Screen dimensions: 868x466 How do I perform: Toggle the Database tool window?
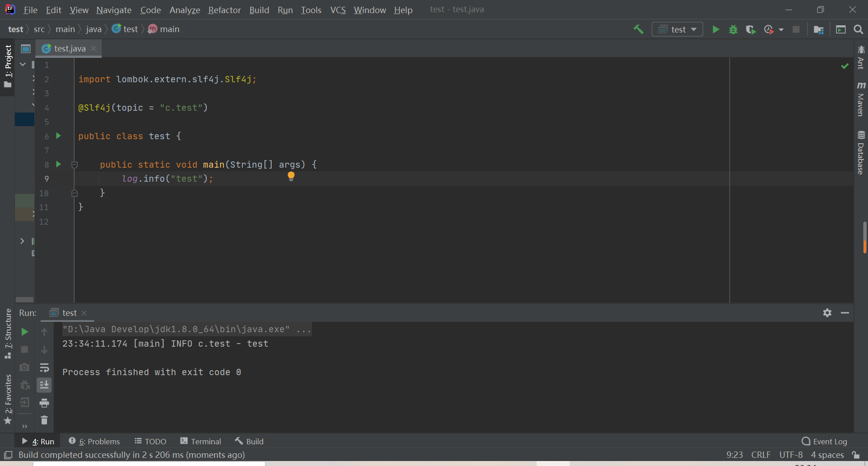(x=861, y=153)
